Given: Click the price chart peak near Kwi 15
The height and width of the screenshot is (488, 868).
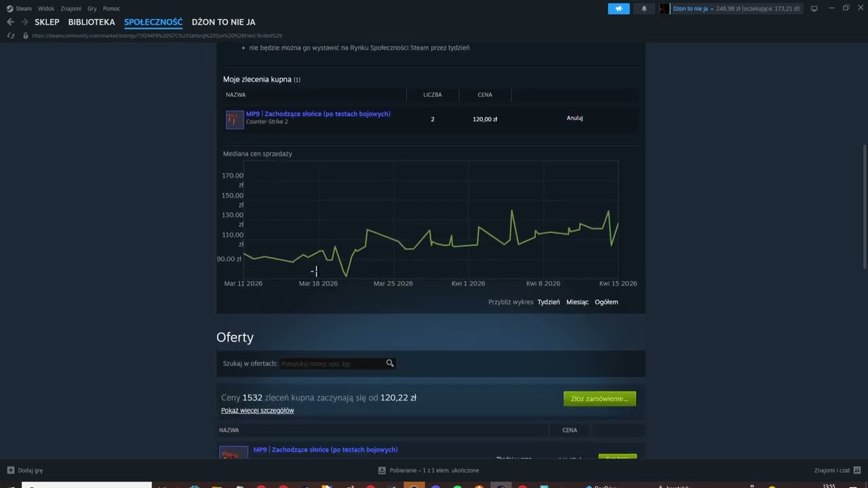Looking at the screenshot, I should [608, 211].
